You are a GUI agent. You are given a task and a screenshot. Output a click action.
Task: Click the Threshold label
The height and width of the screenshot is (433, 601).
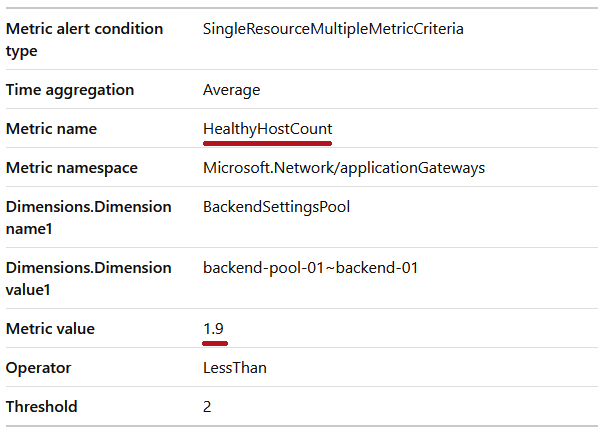click(41, 407)
